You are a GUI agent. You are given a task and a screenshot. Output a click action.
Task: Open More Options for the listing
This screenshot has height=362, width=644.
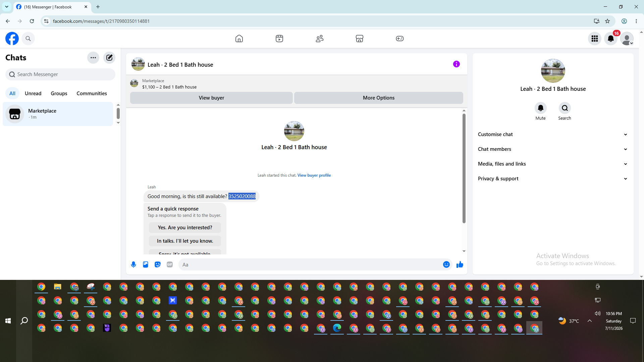coord(379,98)
